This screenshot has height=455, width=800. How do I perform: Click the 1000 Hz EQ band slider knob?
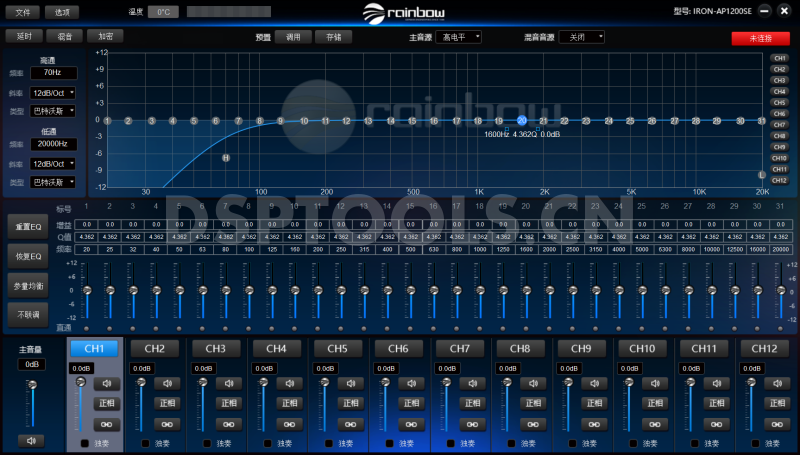480,290
